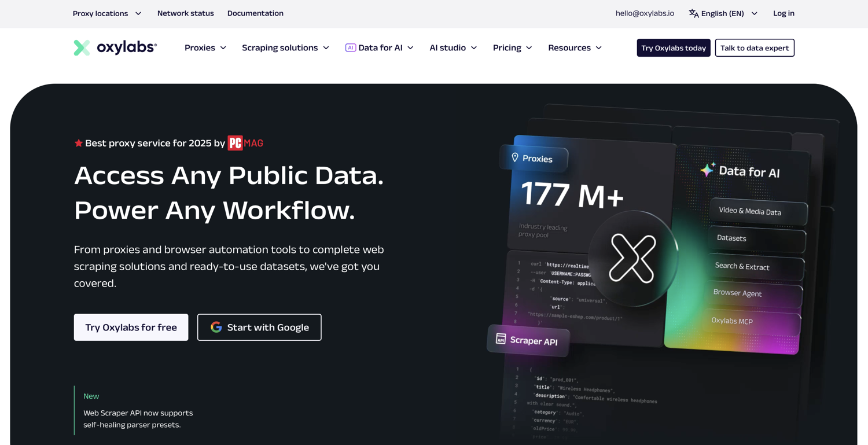Screen dimensions: 868x445
Task: Open the Documentation link
Action: [x=255, y=13]
